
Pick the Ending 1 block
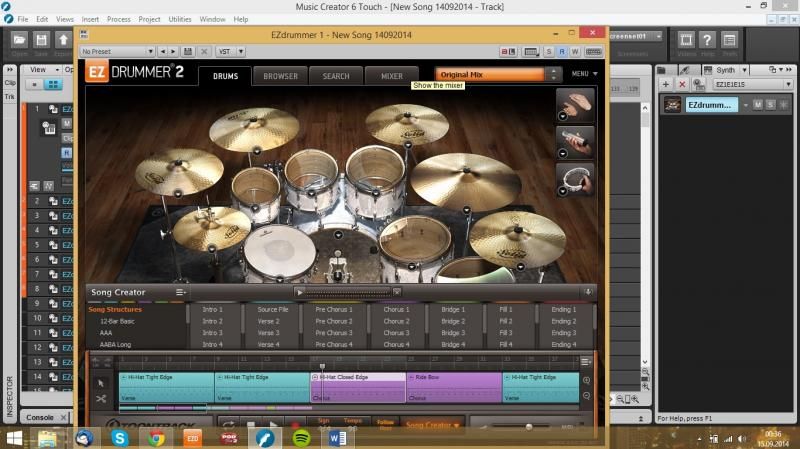564,310
